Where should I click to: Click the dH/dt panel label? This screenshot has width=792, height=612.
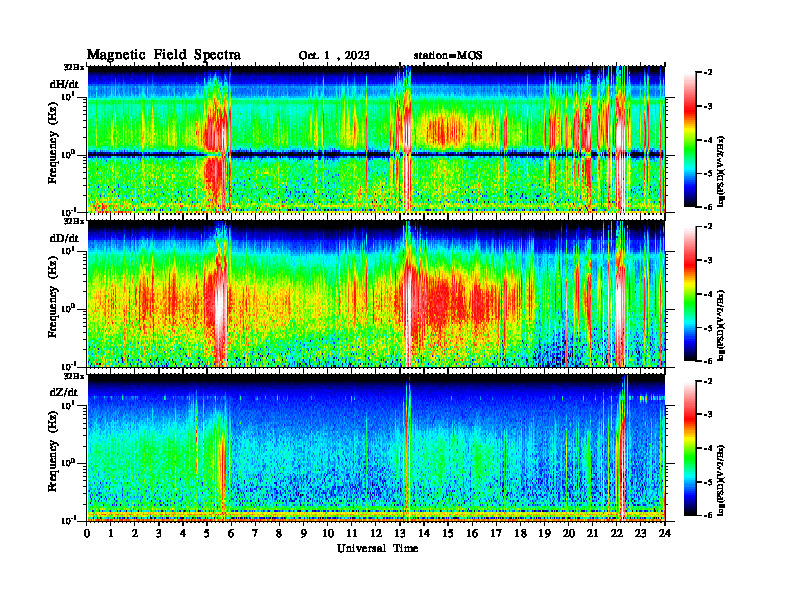click(x=64, y=85)
